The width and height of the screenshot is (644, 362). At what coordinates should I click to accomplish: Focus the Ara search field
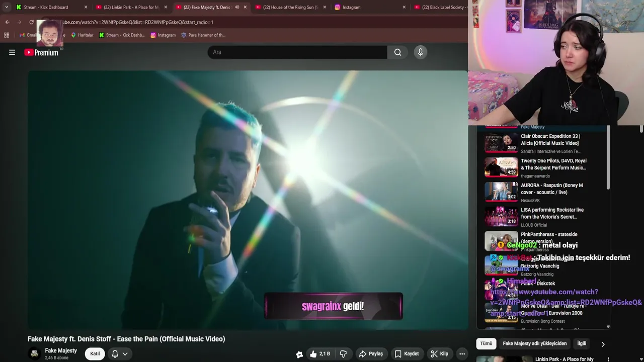[x=297, y=52]
